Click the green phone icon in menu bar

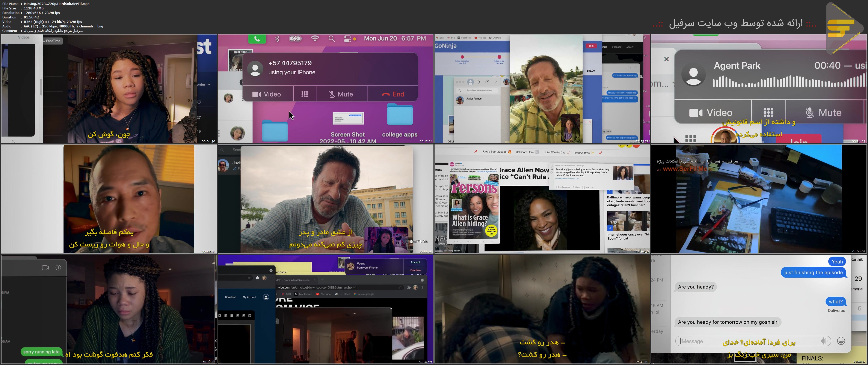click(257, 39)
